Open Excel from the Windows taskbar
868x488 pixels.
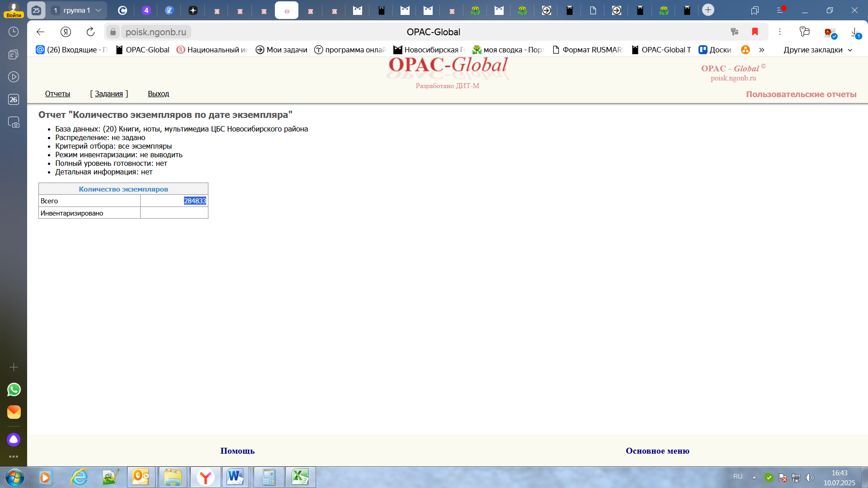click(300, 477)
